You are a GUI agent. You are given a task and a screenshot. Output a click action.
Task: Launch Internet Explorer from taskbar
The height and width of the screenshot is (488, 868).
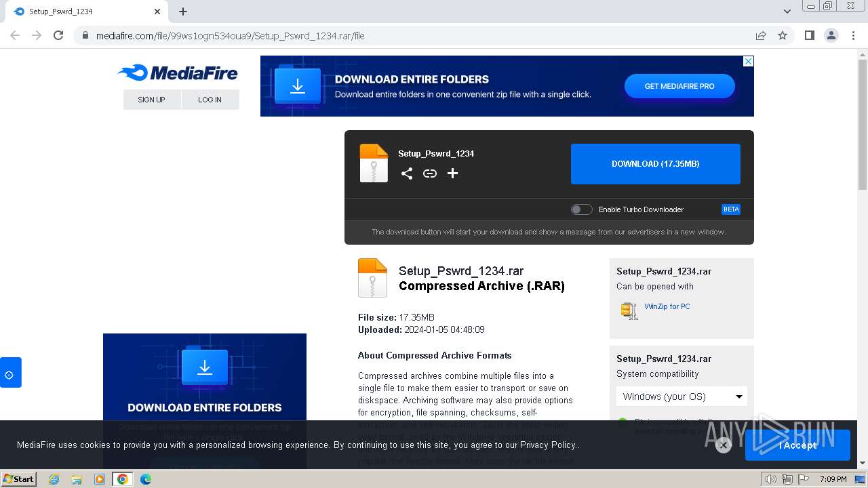coord(54,479)
